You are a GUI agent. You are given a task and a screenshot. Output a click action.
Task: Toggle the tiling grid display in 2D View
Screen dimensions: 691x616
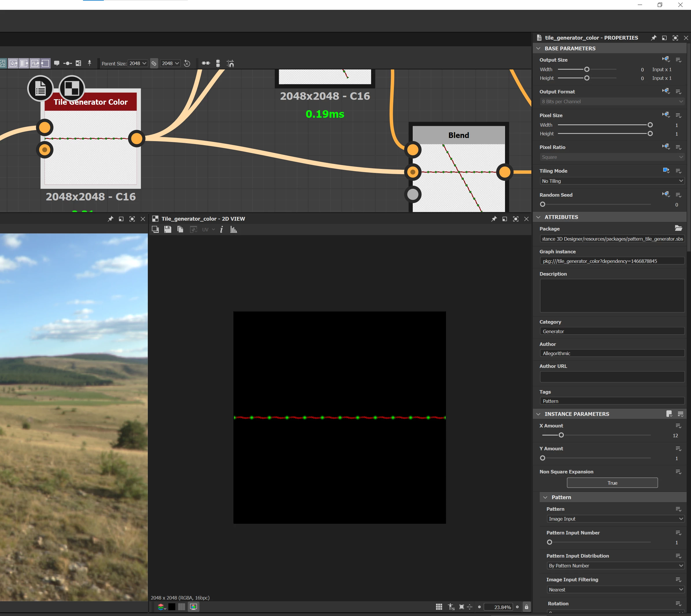(439, 607)
